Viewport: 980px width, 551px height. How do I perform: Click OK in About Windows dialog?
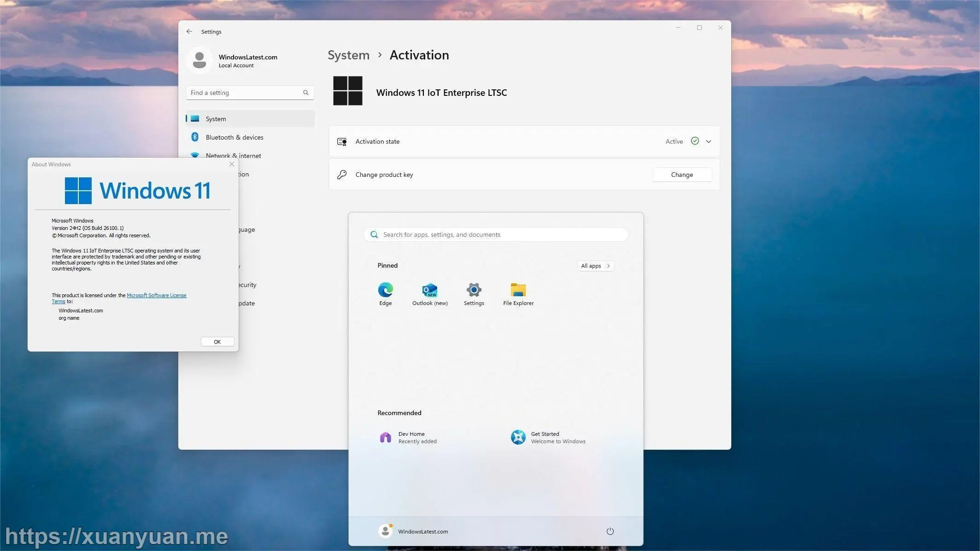point(217,341)
